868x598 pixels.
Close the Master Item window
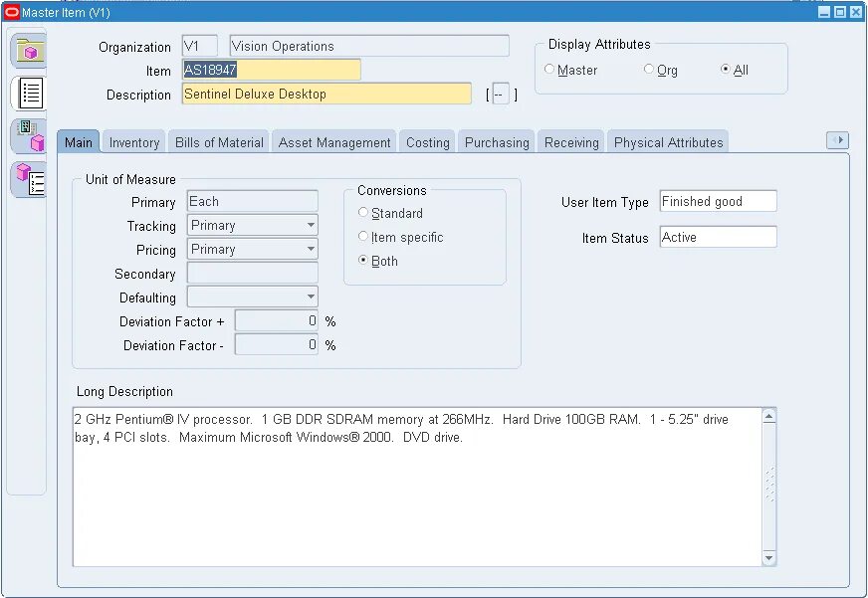856,12
